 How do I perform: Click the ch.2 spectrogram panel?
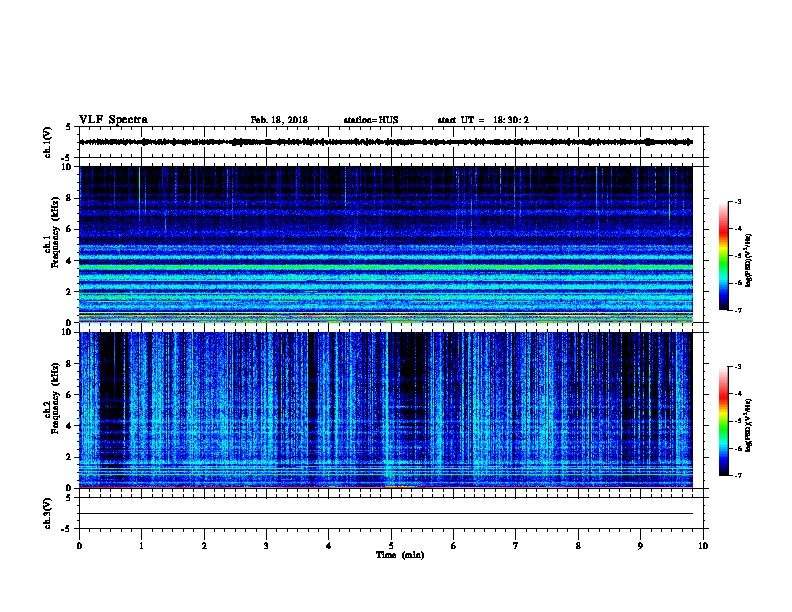[x=386, y=410]
